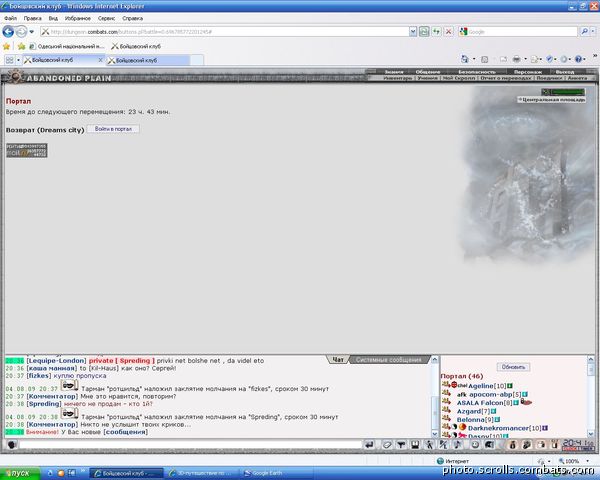
Task: Close the first Бойцовский клуб tab
Action: tap(100, 60)
